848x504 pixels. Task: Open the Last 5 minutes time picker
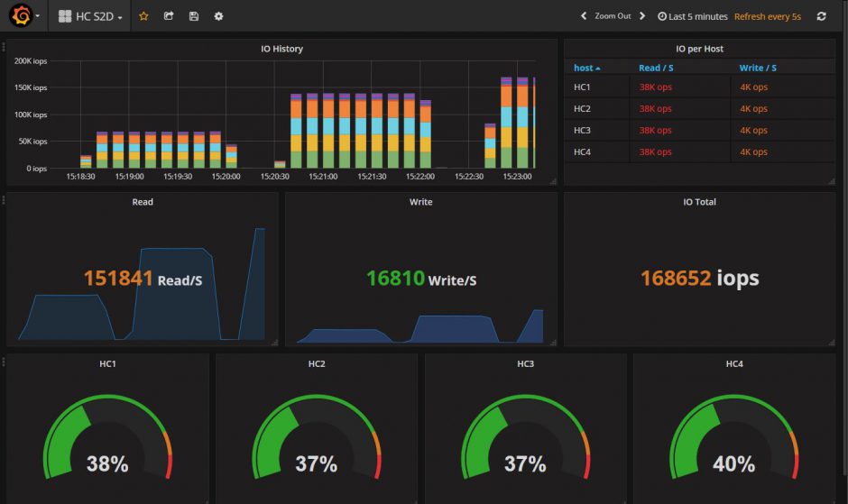(x=692, y=16)
